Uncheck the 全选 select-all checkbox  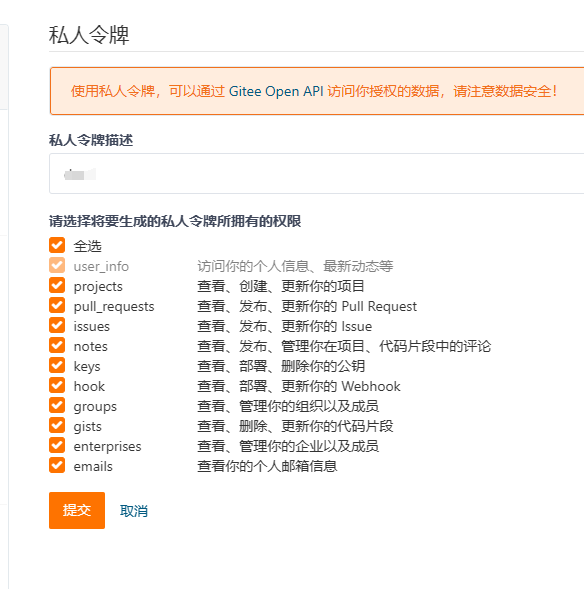[57, 245]
